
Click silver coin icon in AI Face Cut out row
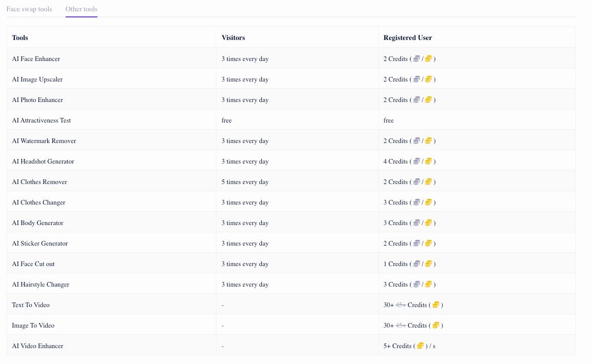417,264
